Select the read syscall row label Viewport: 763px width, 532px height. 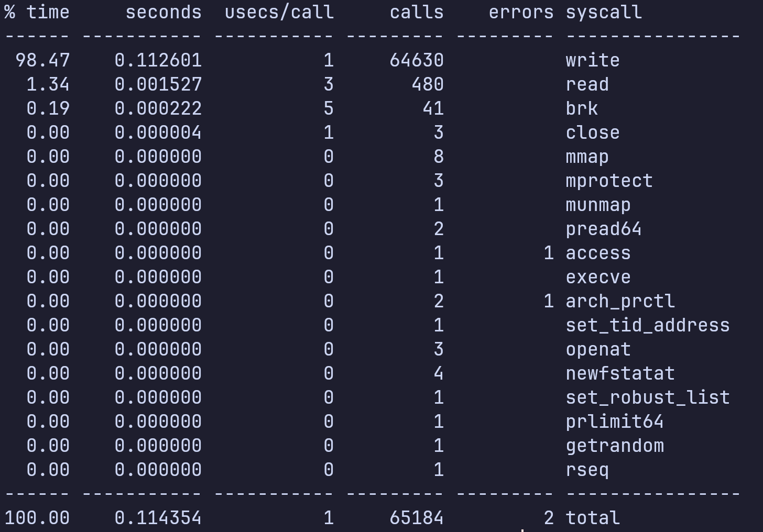(587, 84)
